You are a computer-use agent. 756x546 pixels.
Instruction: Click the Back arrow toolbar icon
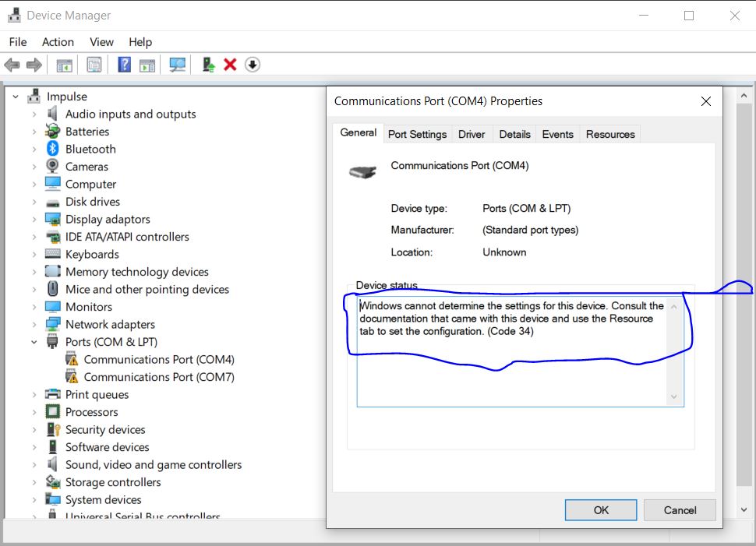click(12, 65)
